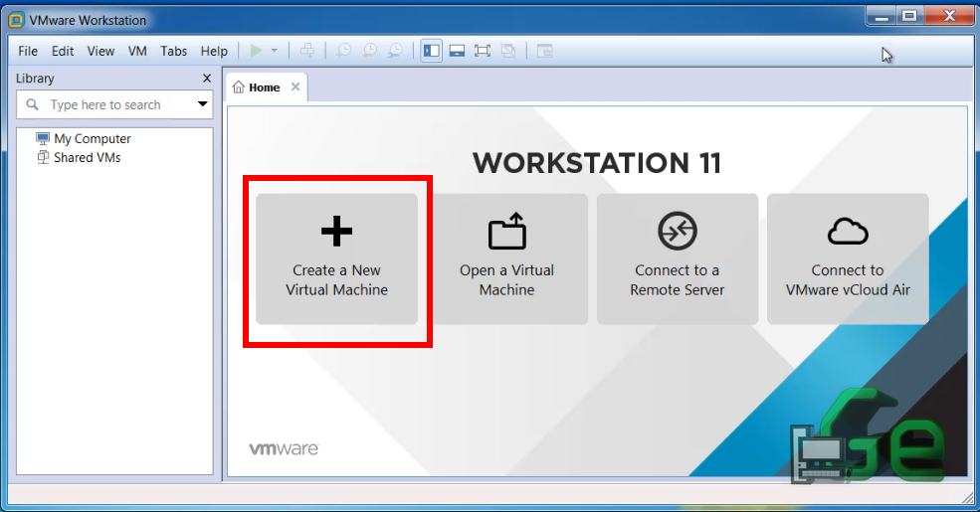Enter full screen mode icon

tap(483, 51)
